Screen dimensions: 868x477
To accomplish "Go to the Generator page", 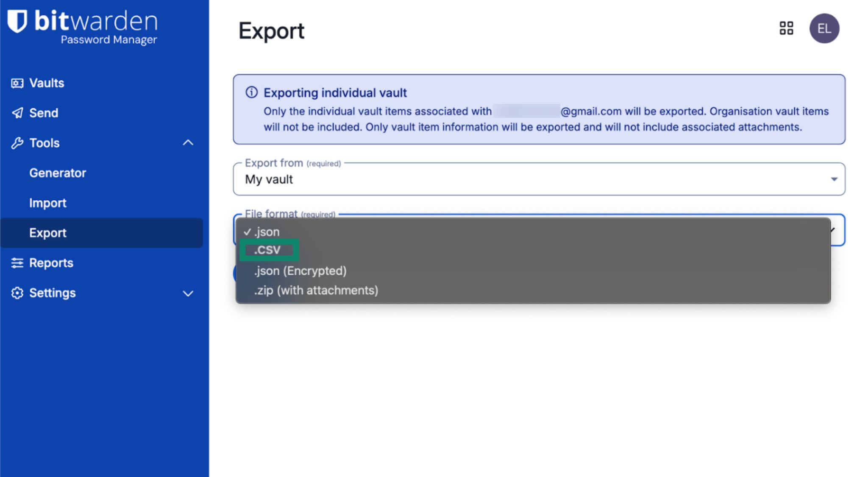I will coord(58,173).
